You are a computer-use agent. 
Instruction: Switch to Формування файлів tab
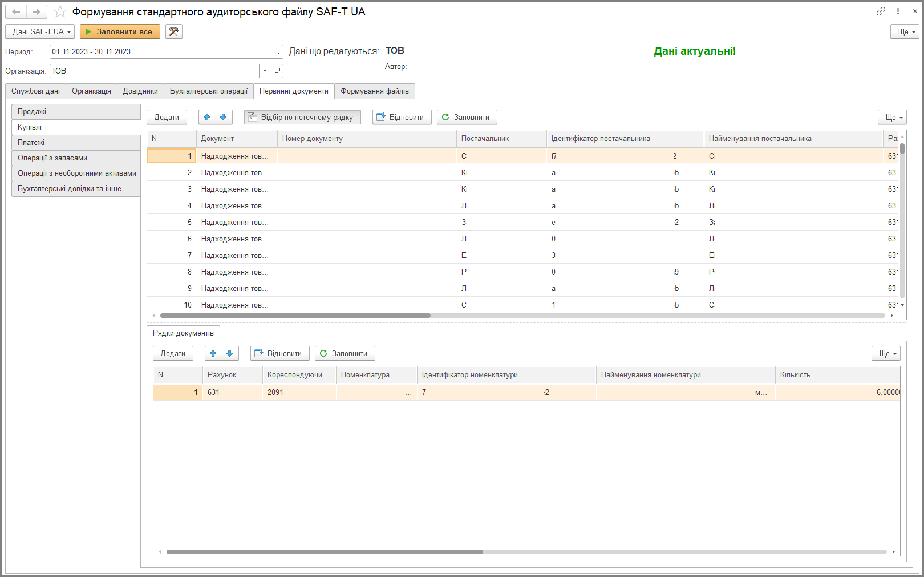(375, 91)
